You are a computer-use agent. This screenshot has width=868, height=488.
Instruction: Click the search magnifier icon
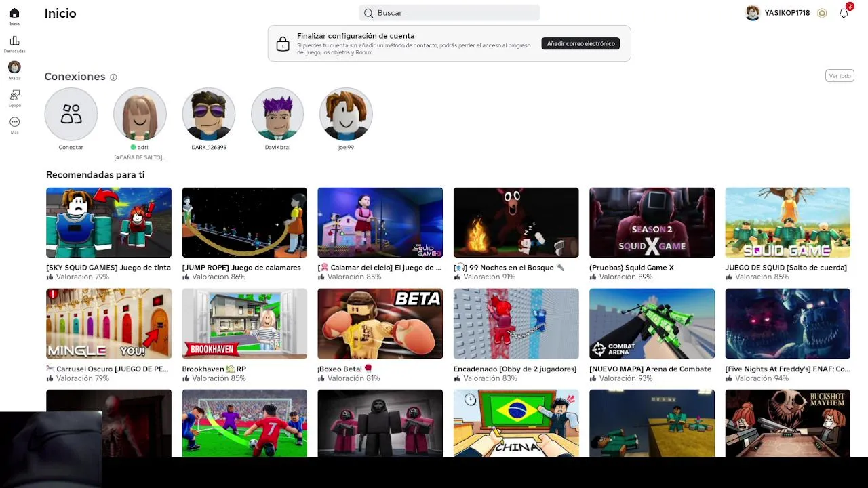(x=368, y=13)
